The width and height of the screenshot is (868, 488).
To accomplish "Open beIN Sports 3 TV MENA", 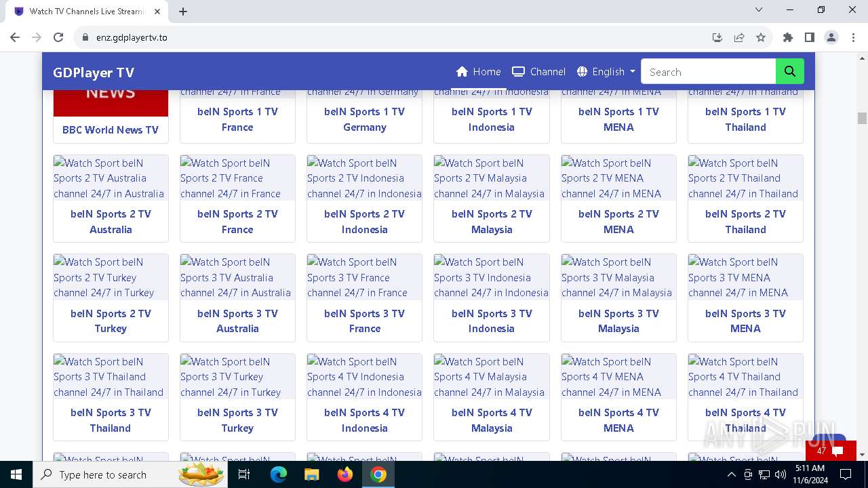I will (745, 321).
